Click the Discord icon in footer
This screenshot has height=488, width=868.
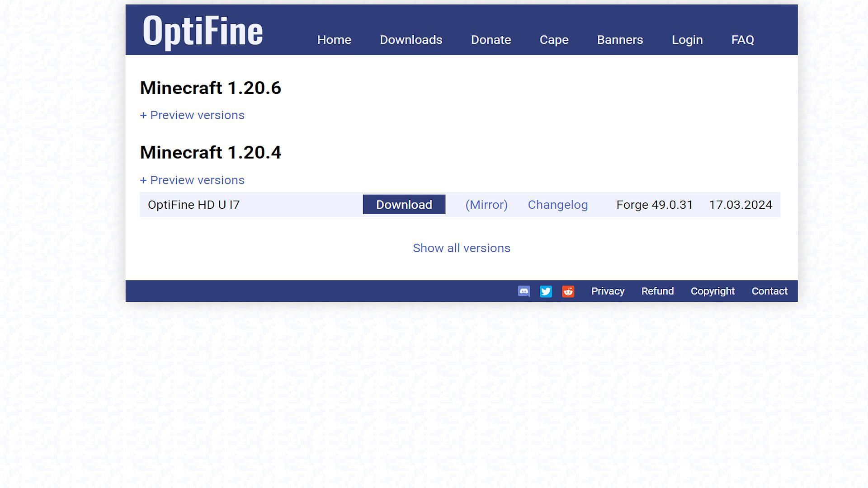click(x=524, y=291)
